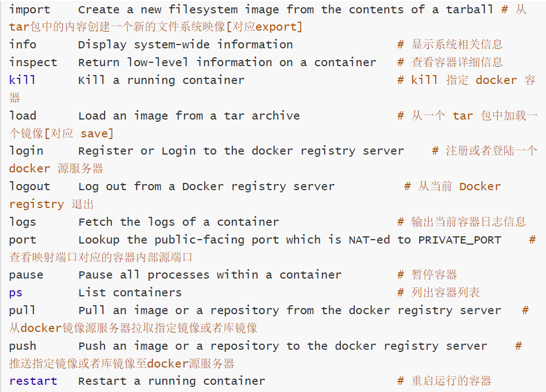
Task: Click the 'pull' command name
Action: pos(23,310)
